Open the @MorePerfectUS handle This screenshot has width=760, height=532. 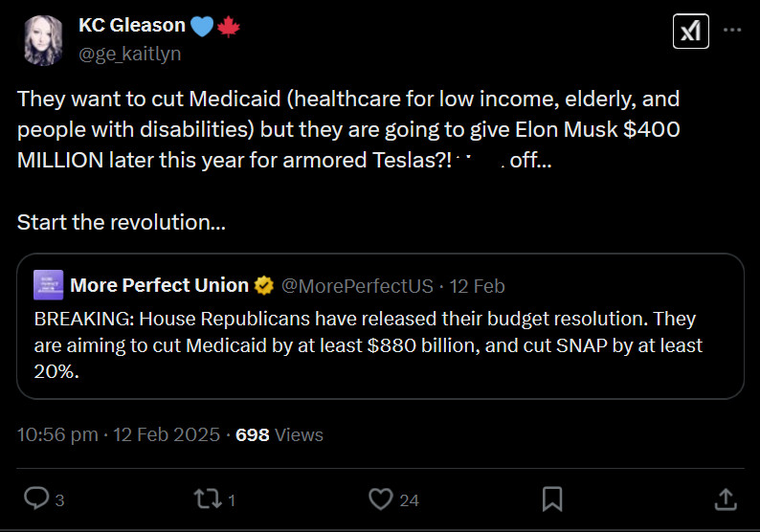(356, 285)
